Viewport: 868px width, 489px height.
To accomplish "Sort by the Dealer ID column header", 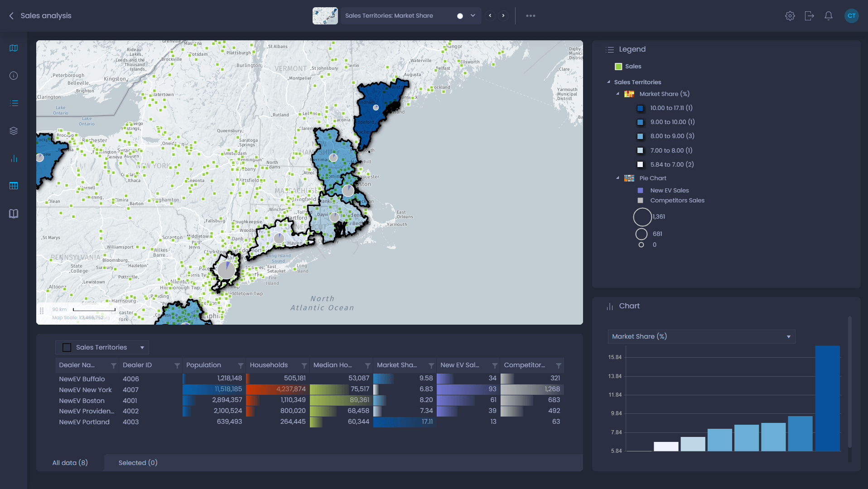I will click(137, 365).
